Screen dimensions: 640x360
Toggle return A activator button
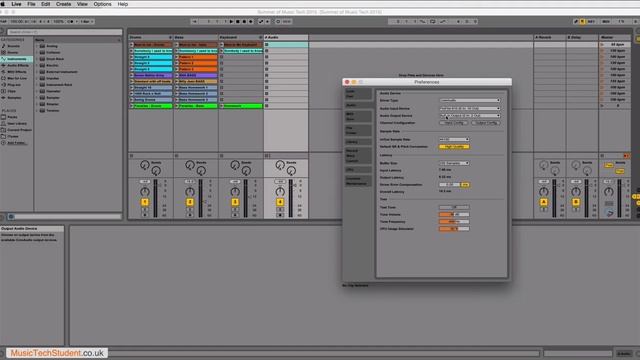pyautogui.click(x=544, y=202)
